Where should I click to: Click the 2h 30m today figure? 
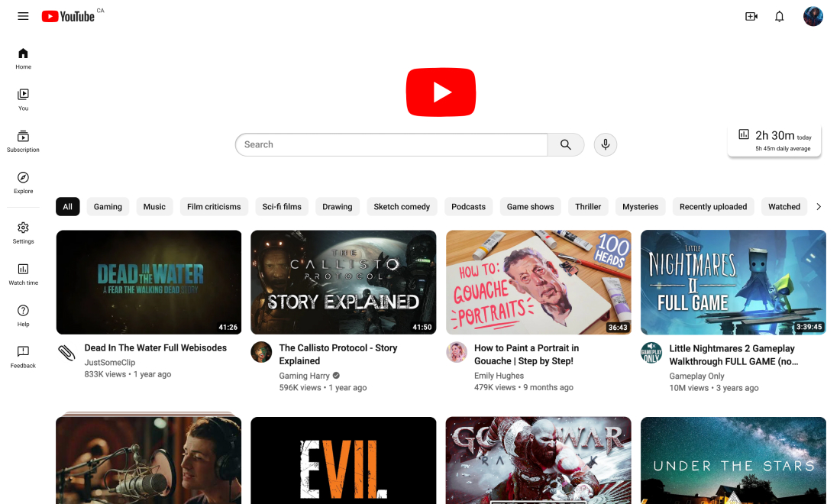click(x=783, y=135)
